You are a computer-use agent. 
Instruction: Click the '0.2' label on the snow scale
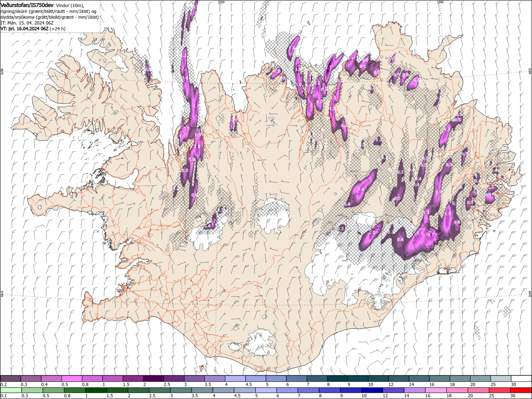pyautogui.click(x=4, y=384)
